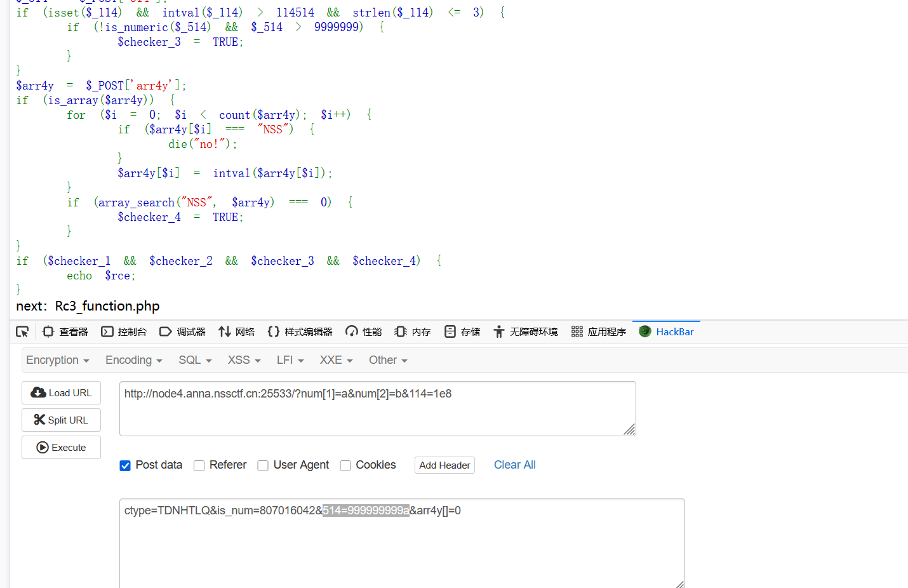Open the Inspector (查看器) panel
The image size is (908, 588).
pos(65,331)
